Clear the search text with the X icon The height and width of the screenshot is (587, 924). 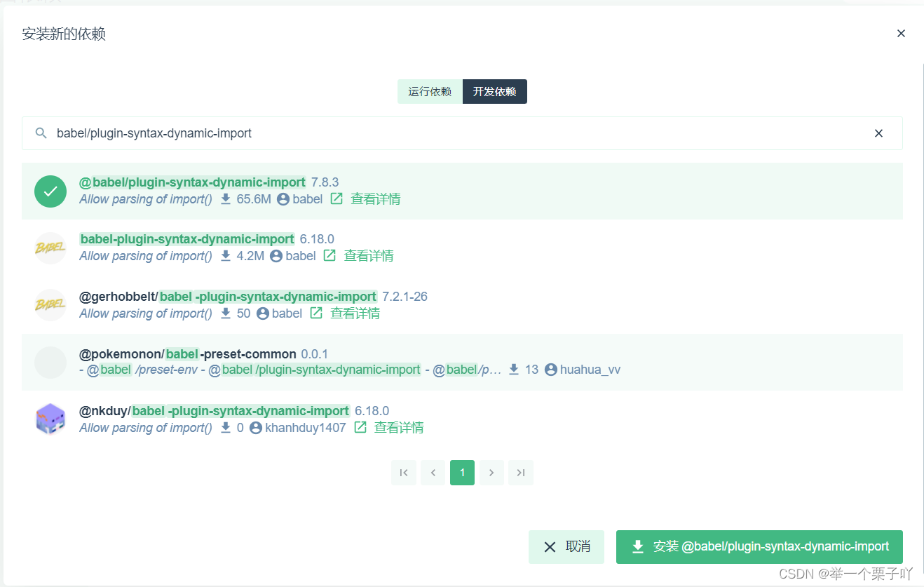pos(878,133)
